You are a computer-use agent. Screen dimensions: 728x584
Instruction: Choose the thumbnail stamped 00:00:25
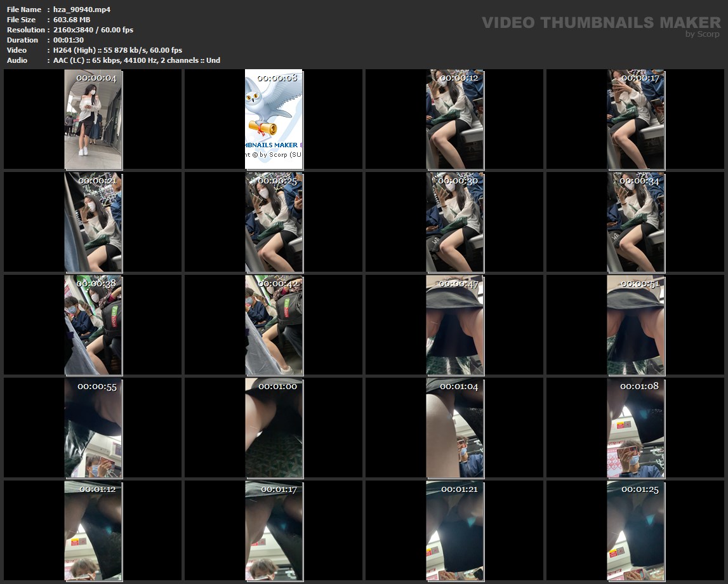[x=274, y=222]
